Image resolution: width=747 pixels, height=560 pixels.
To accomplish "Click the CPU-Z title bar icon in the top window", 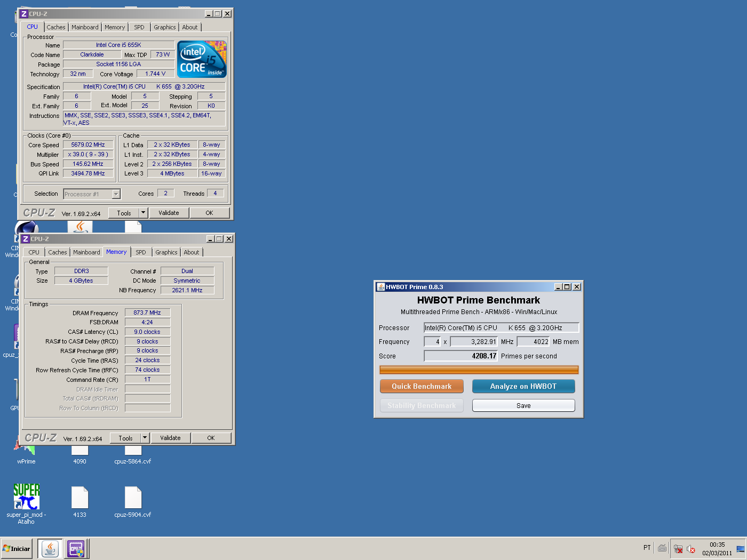I will [24, 14].
